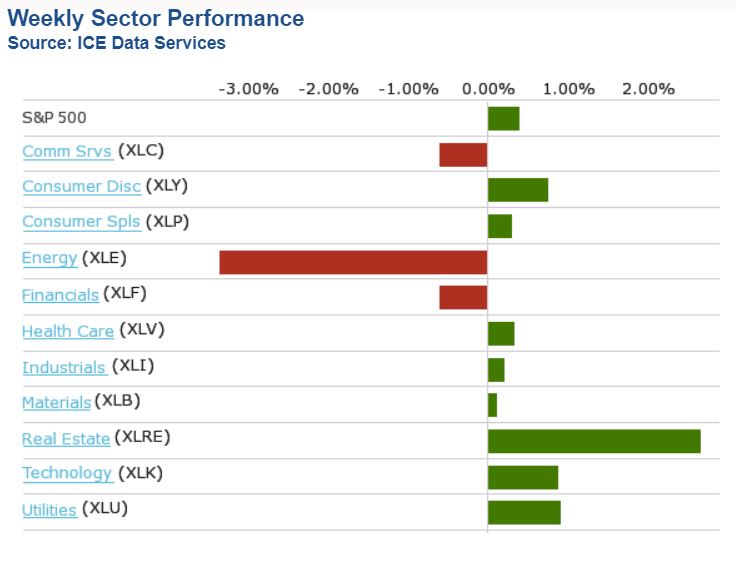
Task: Select the Financials sector link
Action: pyautogui.click(x=60, y=295)
